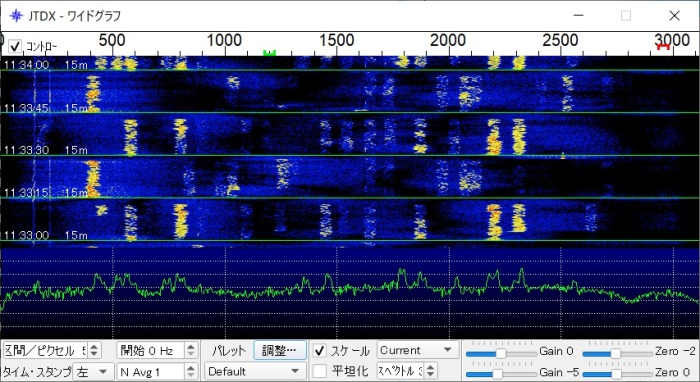Viewport: 700px width, 382px height.
Task: Disable the スケール scale checkbox
Action: [x=319, y=351]
